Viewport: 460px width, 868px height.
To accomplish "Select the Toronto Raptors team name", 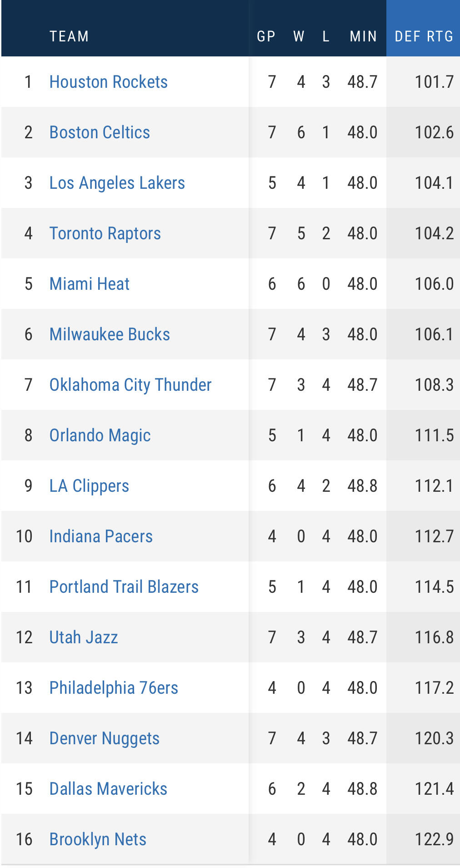I will point(105,233).
